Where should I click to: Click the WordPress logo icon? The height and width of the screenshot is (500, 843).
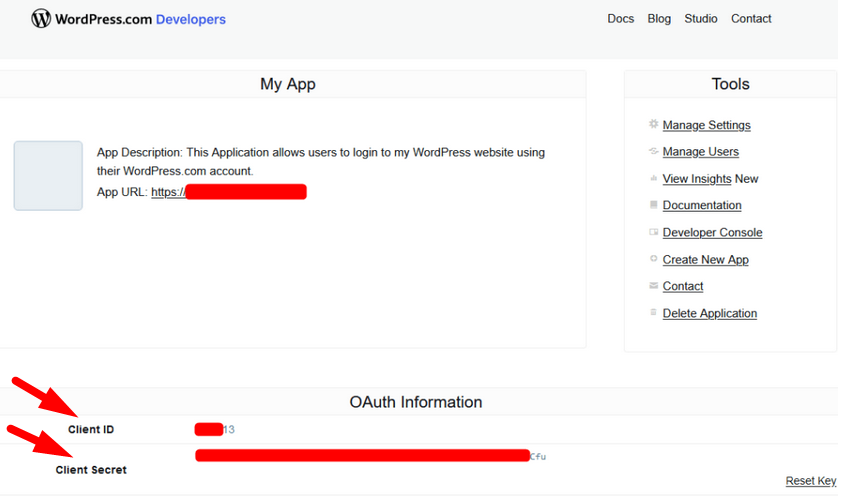point(41,19)
